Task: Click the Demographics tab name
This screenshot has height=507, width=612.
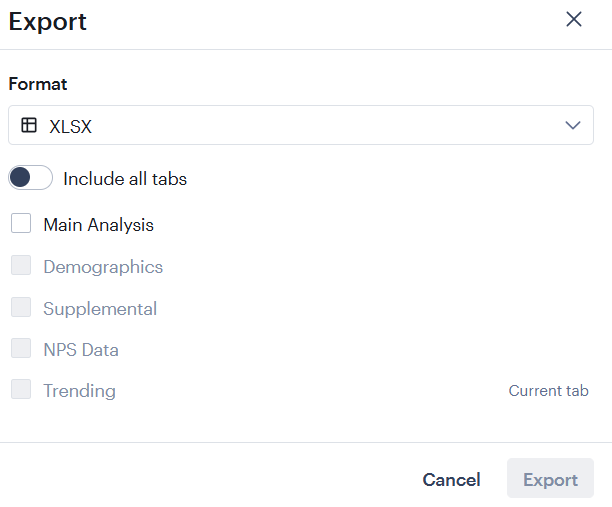Action: [x=103, y=267]
